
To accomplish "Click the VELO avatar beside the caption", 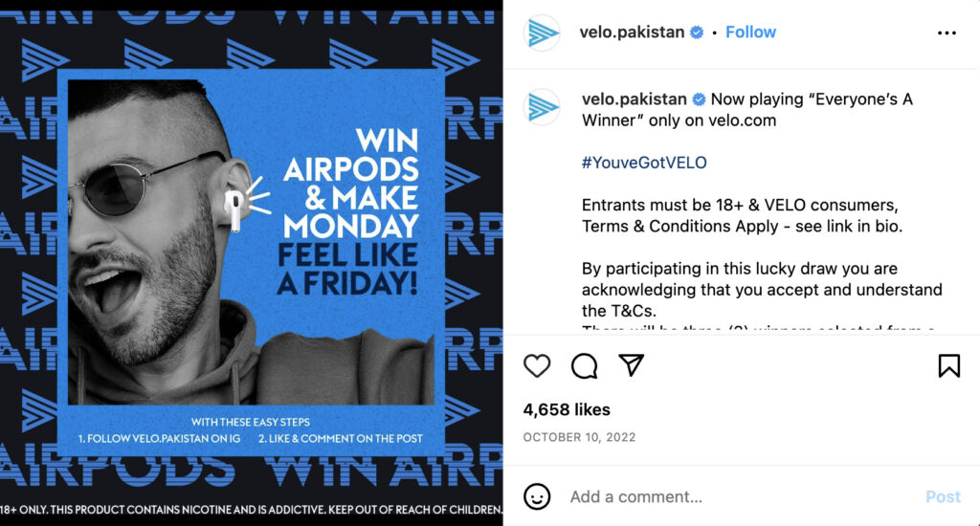I will click(542, 107).
